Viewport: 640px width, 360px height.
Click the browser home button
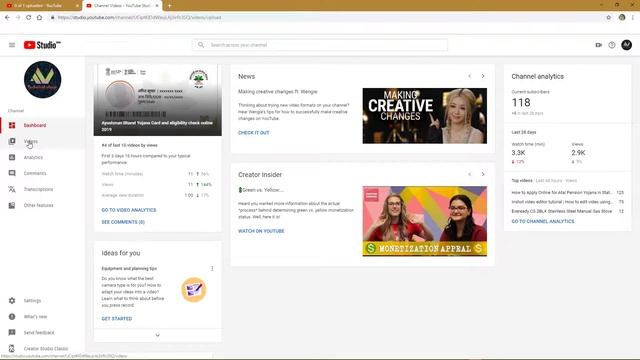tap(39, 18)
